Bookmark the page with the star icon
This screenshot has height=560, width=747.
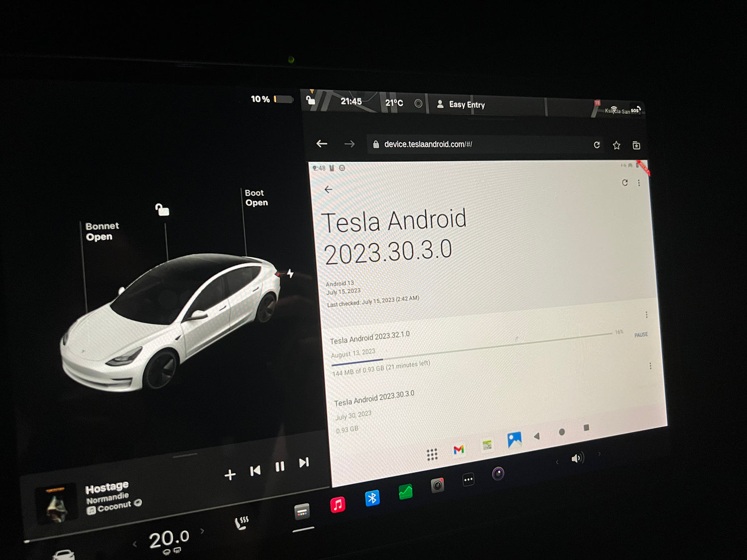click(x=617, y=145)
